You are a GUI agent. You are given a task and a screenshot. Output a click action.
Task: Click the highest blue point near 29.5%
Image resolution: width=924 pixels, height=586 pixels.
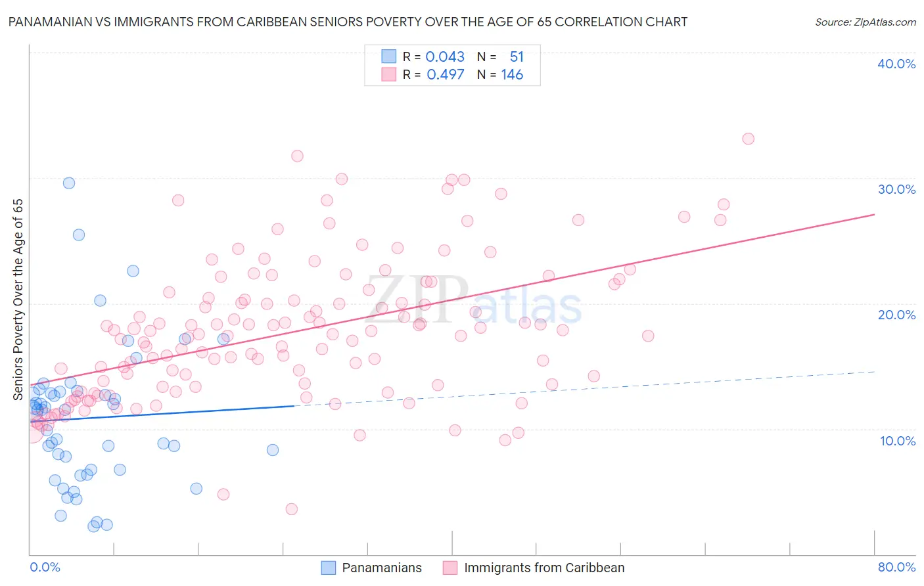click(69, 183)
